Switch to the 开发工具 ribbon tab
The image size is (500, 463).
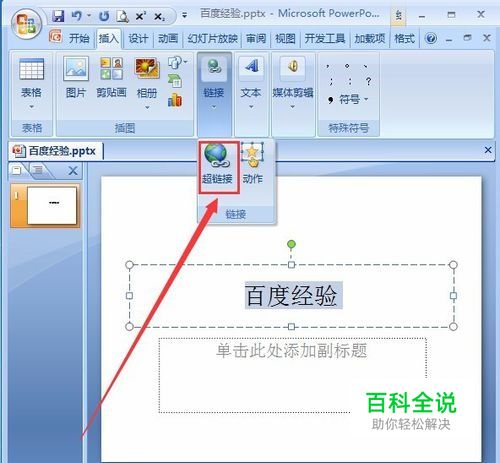tap(325, 38)
